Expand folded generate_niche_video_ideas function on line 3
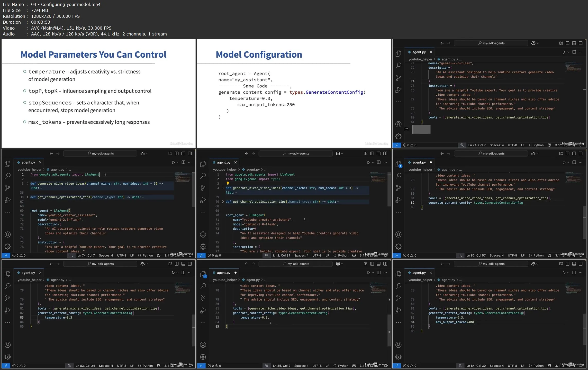Image resolution: width=588 pixels, height=370 pixels. point(28,184)
